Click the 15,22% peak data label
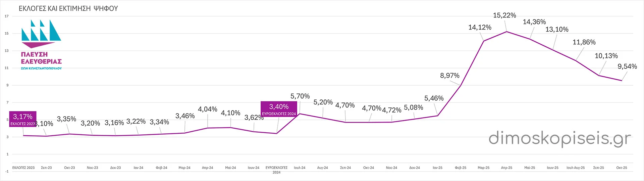Viewport: 644px width, 181px height. (x=504, y=15)
